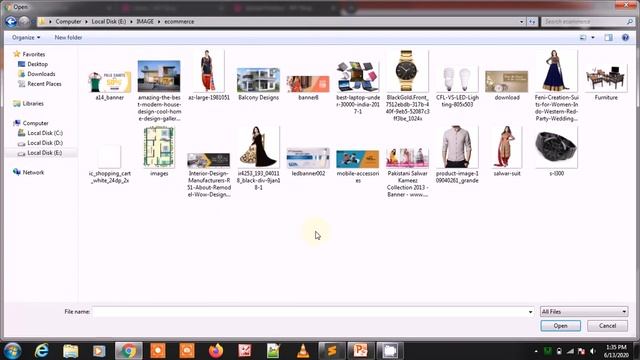Viewport: 640px width, 360px height.
Task: Open help via the question mark icon
Action: pos(625,38)
